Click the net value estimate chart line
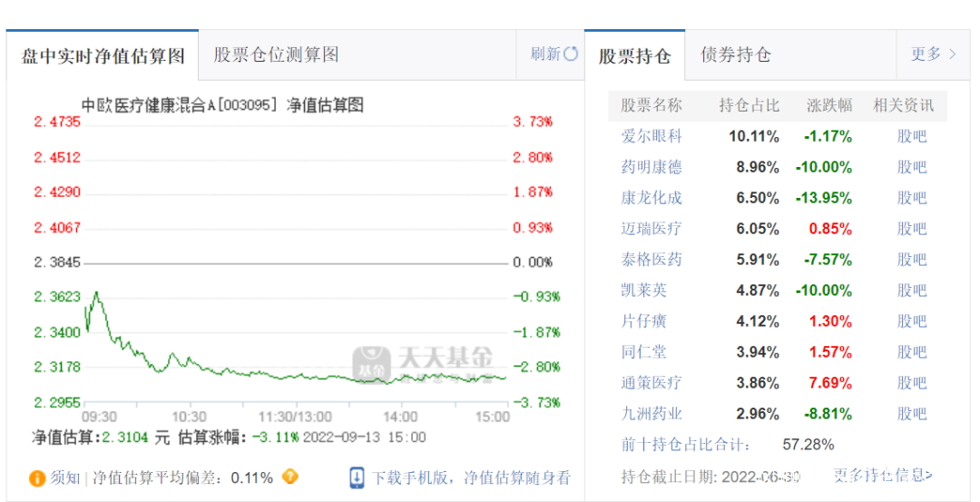The image size is (980, 502). pos(272,374)
